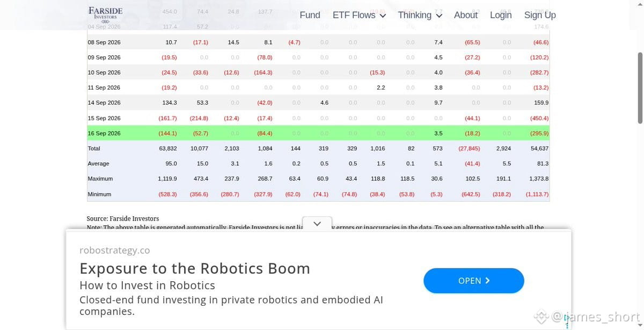The height and width of the screenshot is (330, 644).
Task: Click the vertical page scrollbar thumb
Action: [640, 87]
